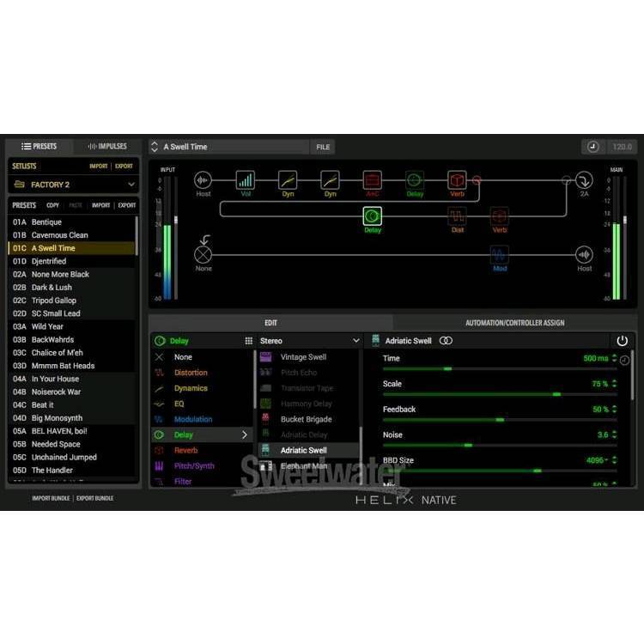644x644 pixels.
Task: Click the Feedback parameter slider
Action: tap(500, 420)
